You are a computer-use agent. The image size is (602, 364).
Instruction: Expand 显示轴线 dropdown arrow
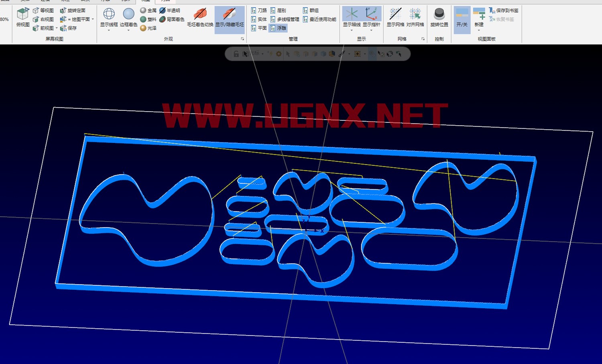point(352,30)
